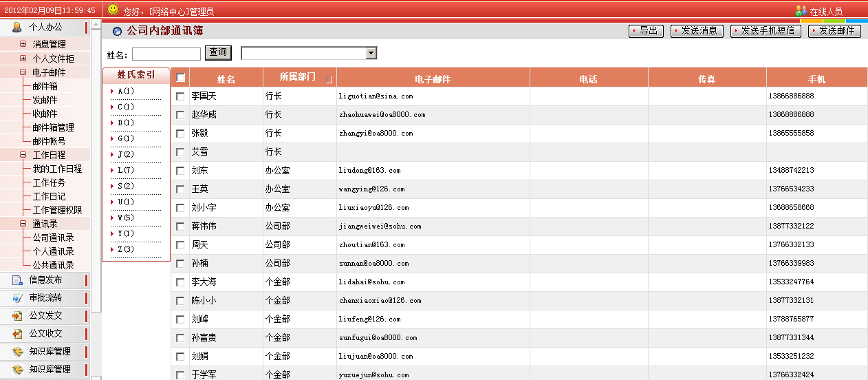The height and width of the screenshot is (380, 868).
Task: Click the 个人办公 user icon in sidebar
Action: [x=17, y=28]
